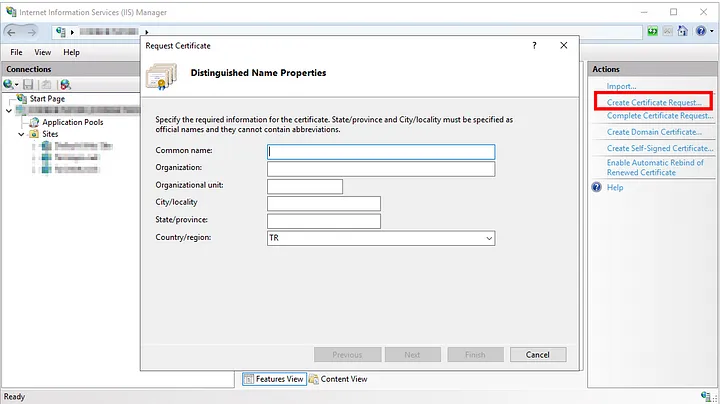The image size is (720, 404).
Task: Click the Help question icon in Actions pane
Action: [596, 187]
